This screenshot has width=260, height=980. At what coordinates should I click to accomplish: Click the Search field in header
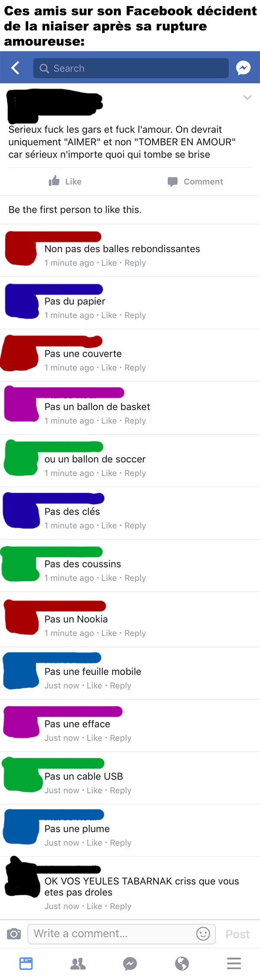click(131, 68)
